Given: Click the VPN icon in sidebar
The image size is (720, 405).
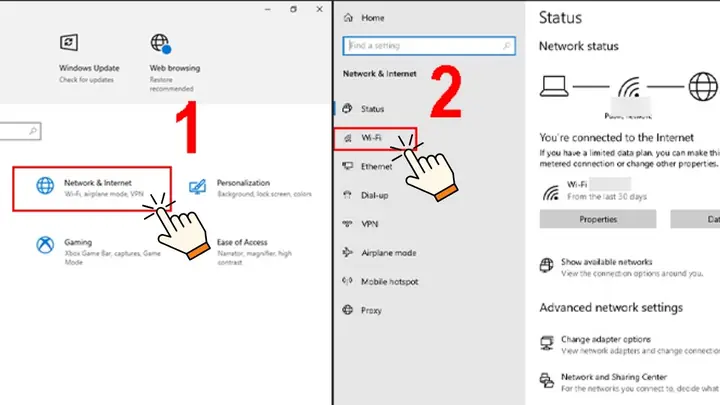Looking at the screenshot, I should click(x=348, y=224).
